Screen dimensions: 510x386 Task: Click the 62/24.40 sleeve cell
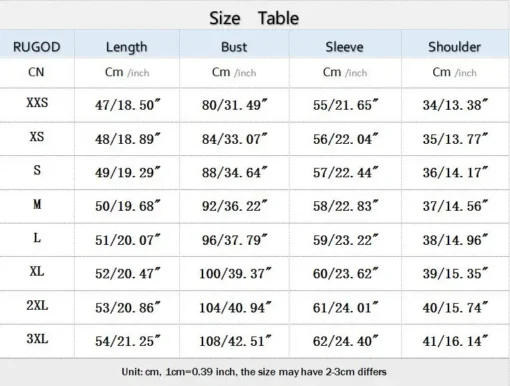(346, 341)
